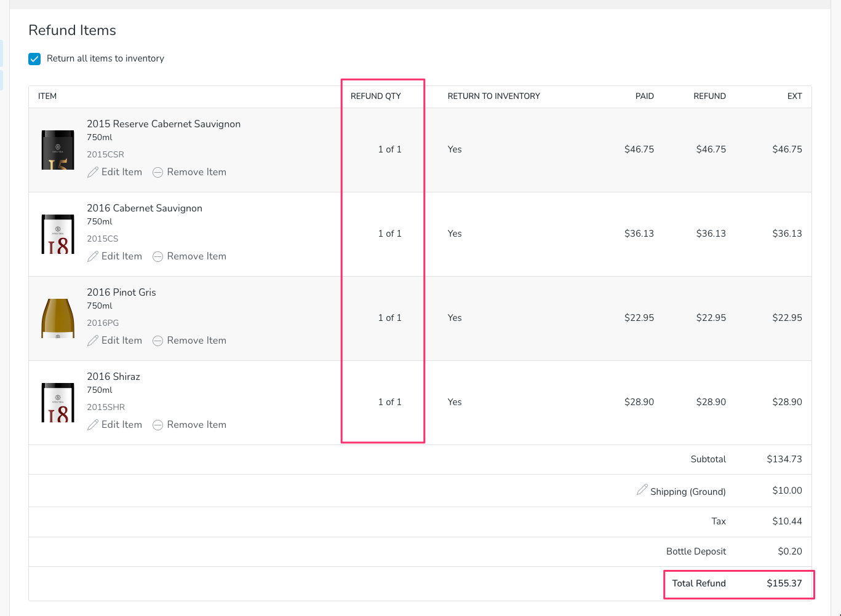Click pencil icon for 2016 Shiraz
Image resolution: width=841 pixels, height=616 pixels.
[x=93, y=425]
